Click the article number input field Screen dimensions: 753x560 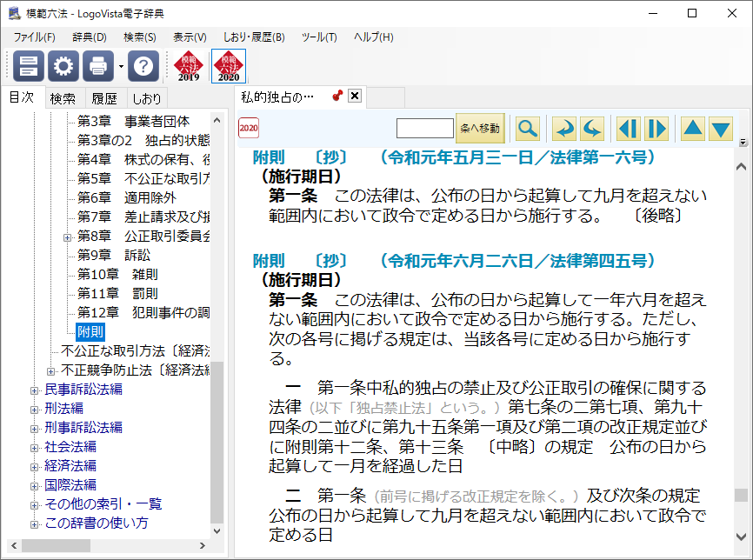pos(425,128)
